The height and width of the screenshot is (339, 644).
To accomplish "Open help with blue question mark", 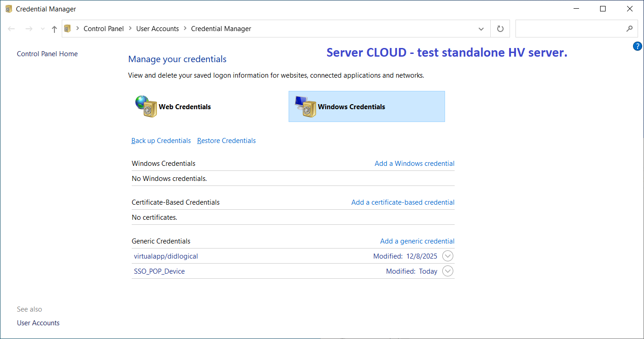I will [x=638, y=46].
